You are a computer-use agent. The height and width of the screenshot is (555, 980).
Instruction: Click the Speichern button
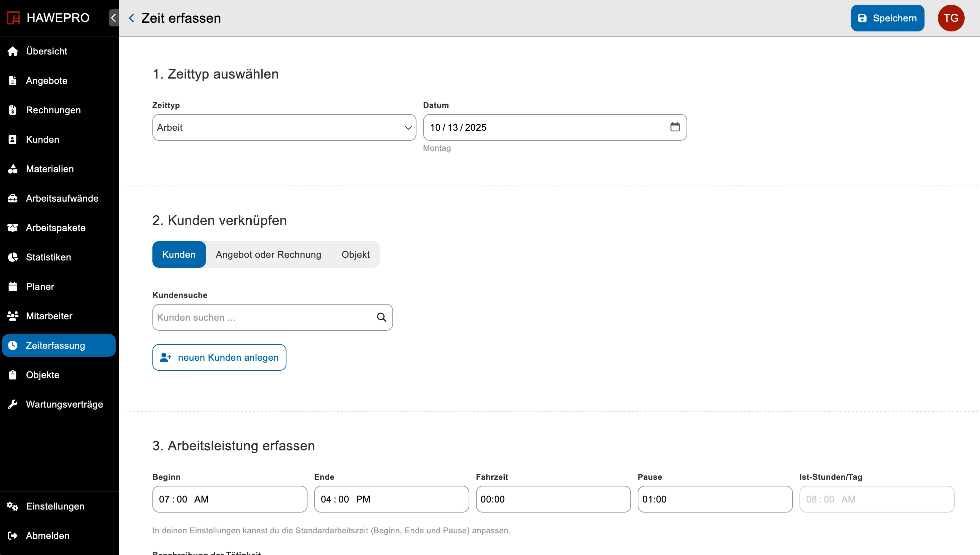click(887, 18)
